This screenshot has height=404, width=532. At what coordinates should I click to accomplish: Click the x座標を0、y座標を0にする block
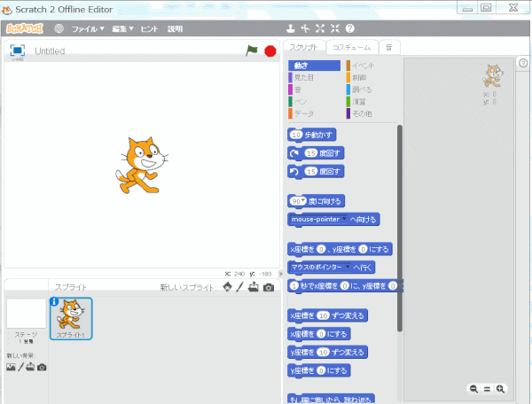340,250
